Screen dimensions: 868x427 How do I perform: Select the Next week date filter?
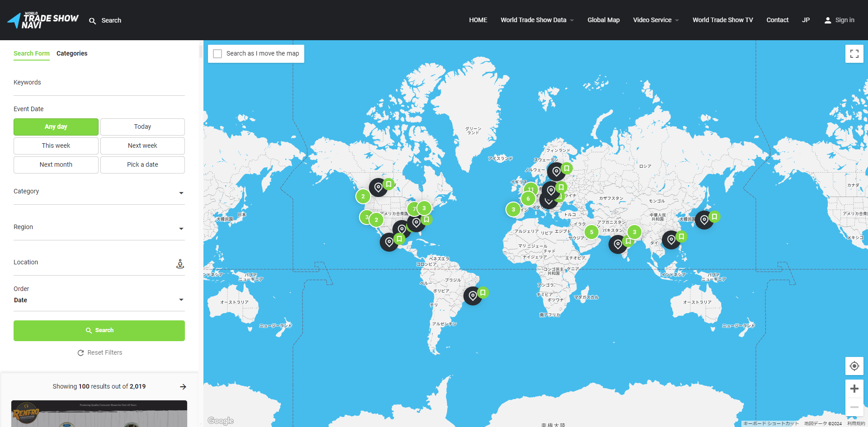(142, 146)
